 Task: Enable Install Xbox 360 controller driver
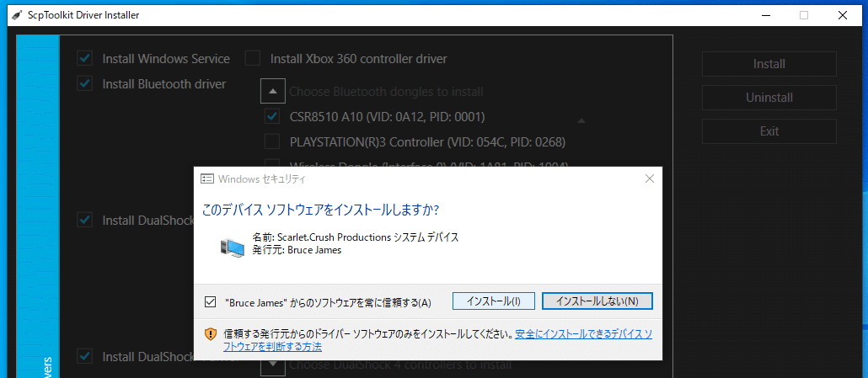(x=253, y=59)
